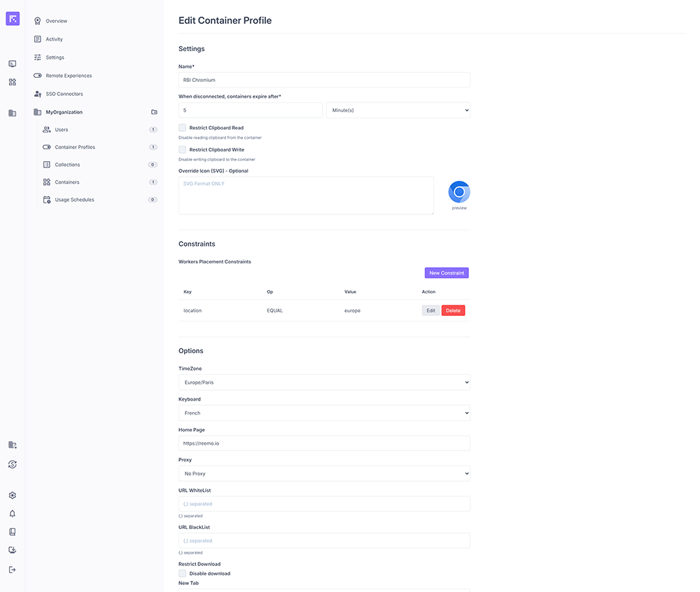Click the purple logo at top-left
This screenshot has width=700, height=592.
click(13, 19)
